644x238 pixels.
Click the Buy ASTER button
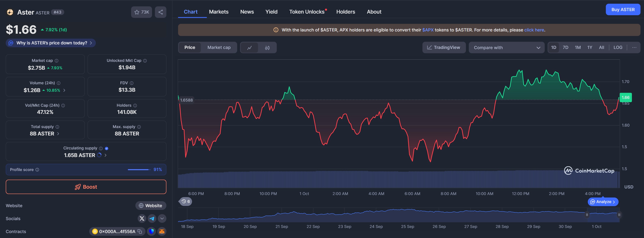[x=623, y=9]
